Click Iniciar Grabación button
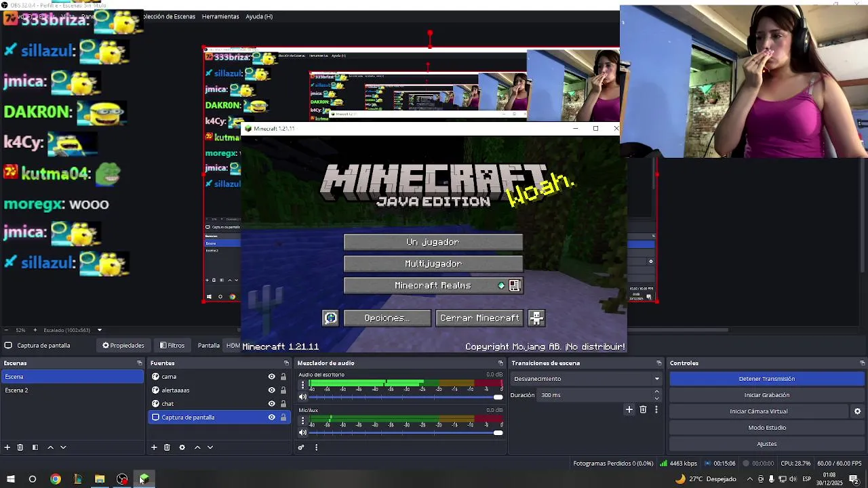 tap(767, 395)
